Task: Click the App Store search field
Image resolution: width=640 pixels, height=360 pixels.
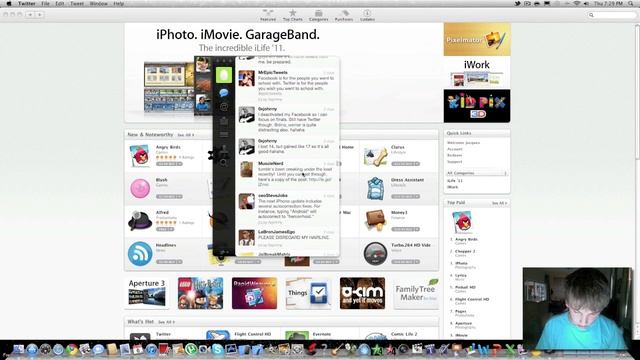Action: (x=611, y=15)
